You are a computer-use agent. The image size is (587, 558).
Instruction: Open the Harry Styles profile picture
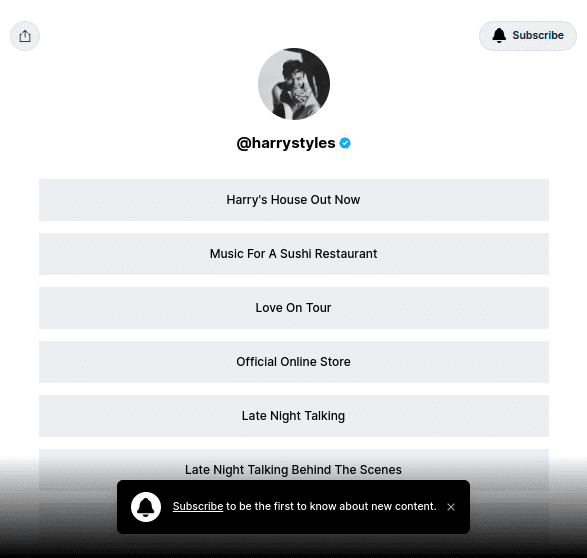point(294,84)
